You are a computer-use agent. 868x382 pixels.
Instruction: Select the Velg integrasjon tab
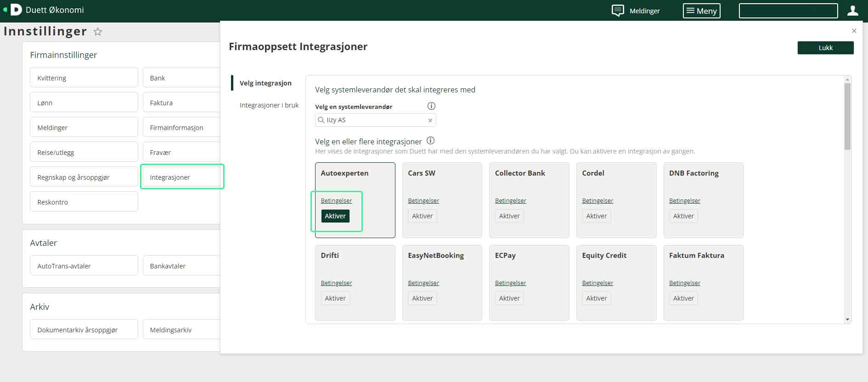click(x=265, y=83)
